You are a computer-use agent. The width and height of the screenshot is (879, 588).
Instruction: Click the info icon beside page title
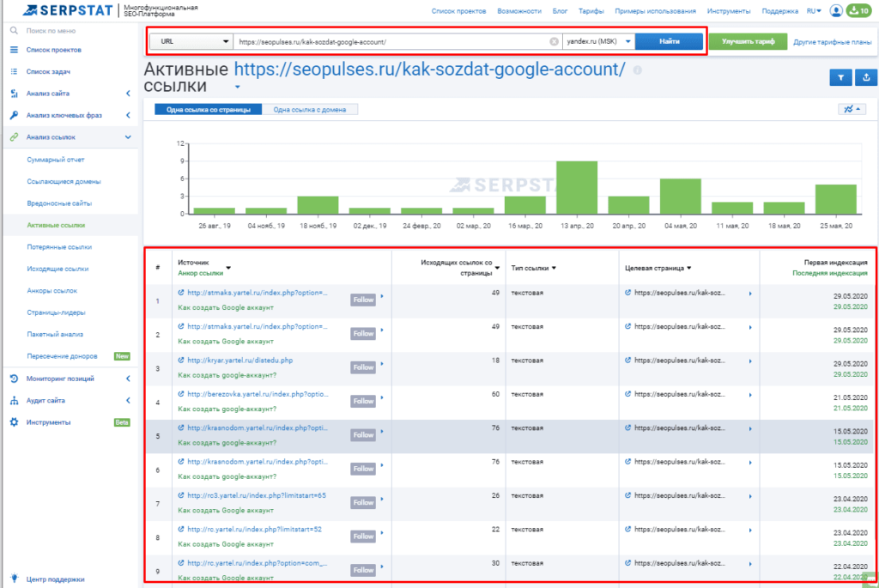pos(638,70)
